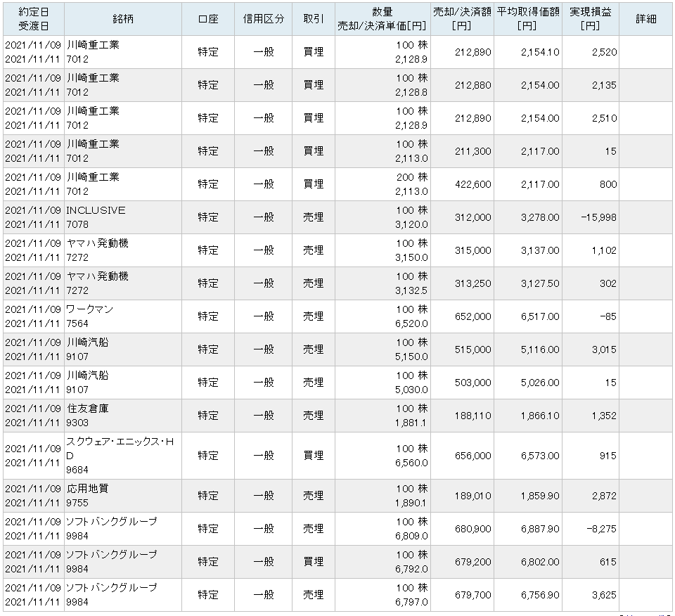This screenshot has width=675, height=616.
Task: Click the 平均取得価額 column header
Action: coord(528,19)
